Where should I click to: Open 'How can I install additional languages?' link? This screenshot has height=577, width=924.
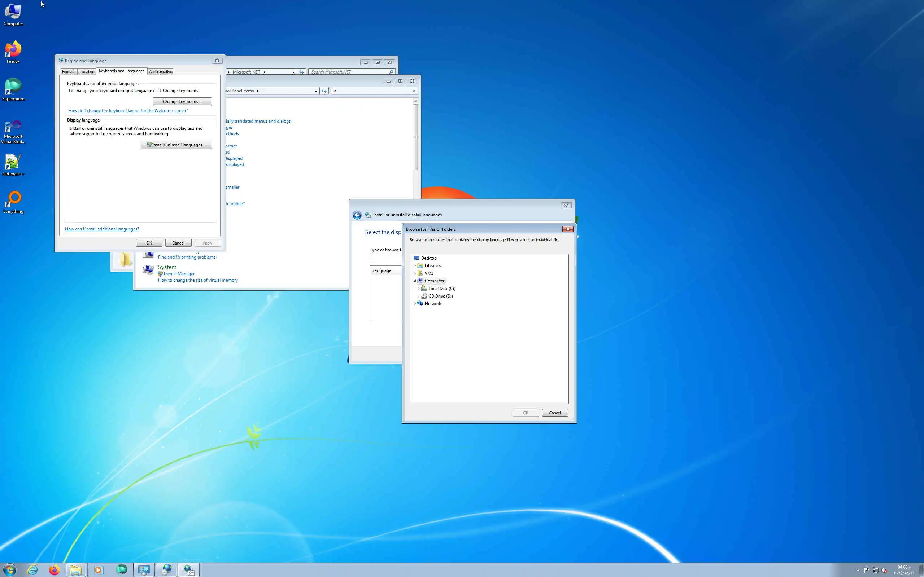[101, 229]
